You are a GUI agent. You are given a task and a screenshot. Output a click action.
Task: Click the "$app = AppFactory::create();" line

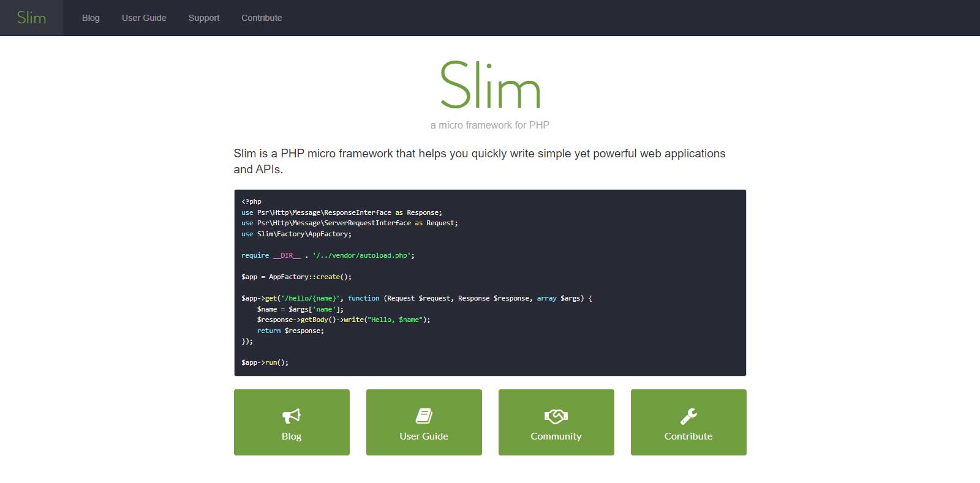pyautogui.click(x=296, y=277)
